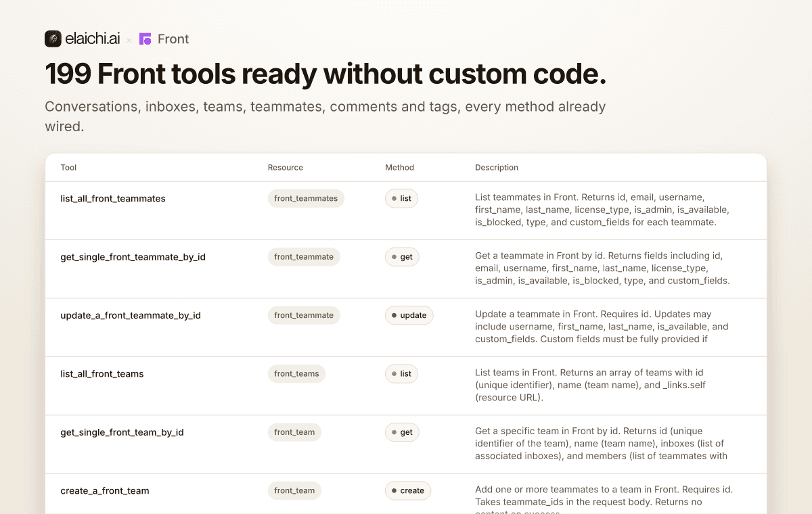Click the Description column header
Image resolution: width=812 pixels, height=514 pixels.
pos(497,168)
